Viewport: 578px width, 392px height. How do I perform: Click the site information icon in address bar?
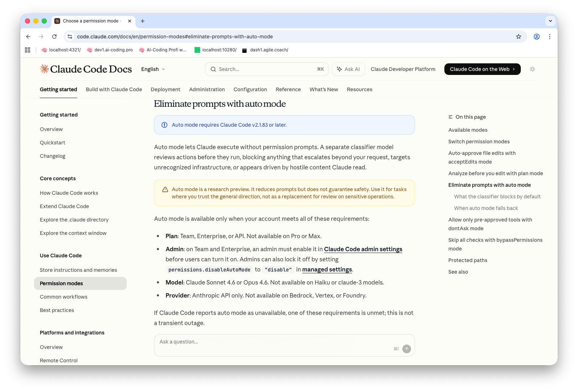click(70, 37)
